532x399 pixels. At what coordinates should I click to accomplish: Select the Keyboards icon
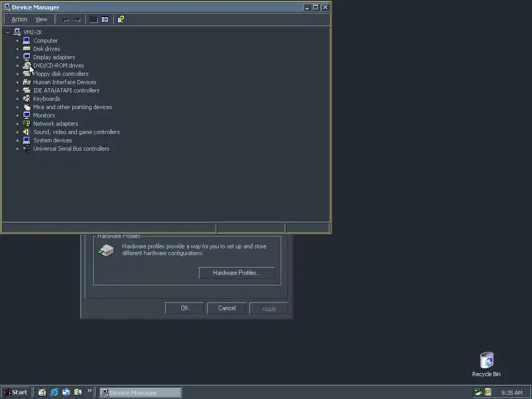coord(27,98)
